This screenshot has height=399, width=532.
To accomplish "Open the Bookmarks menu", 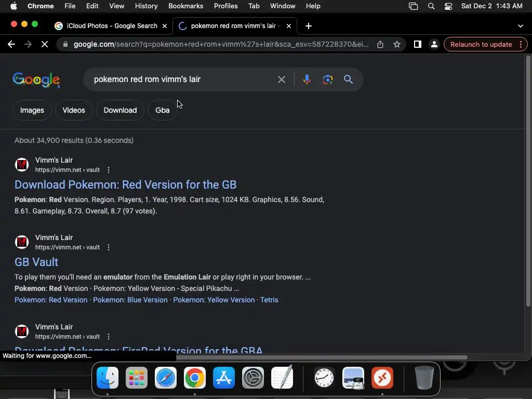I will tap(185, 6).
